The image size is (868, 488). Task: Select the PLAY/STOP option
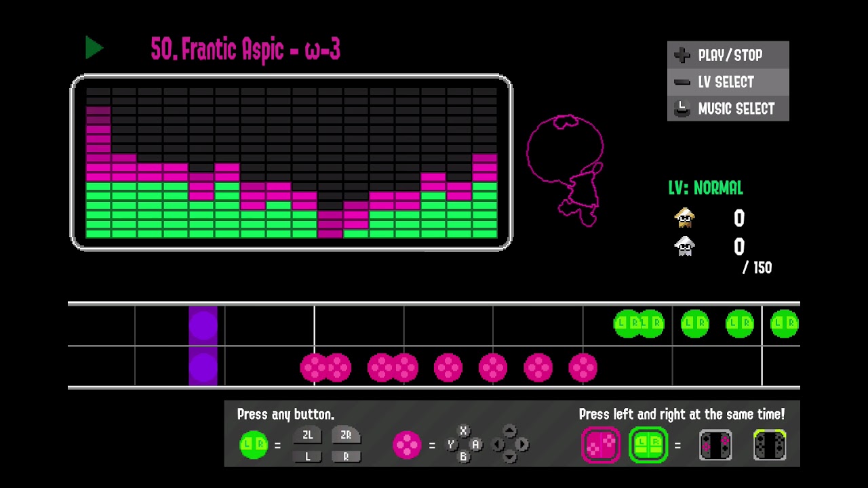coord(728,55)
